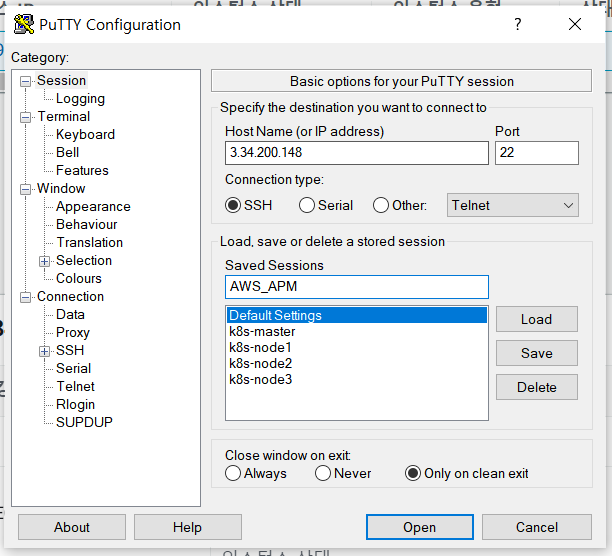This screenshot has height=556, width=612.
Task: Open the Data category
Action: coord(70,314)
